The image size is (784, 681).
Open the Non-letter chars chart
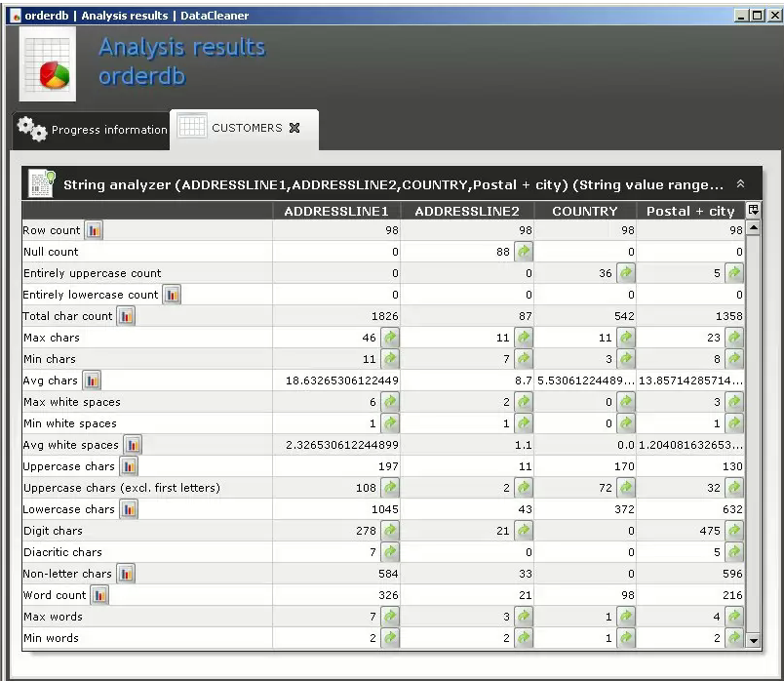pyautogui.click(x=126, y=573)
